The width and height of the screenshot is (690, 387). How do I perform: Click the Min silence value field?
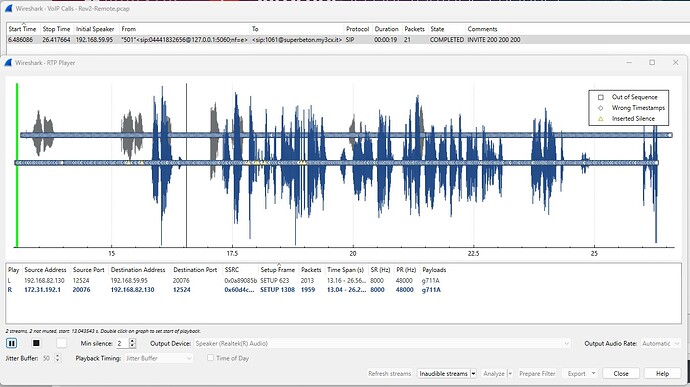[x=122, y=343]
